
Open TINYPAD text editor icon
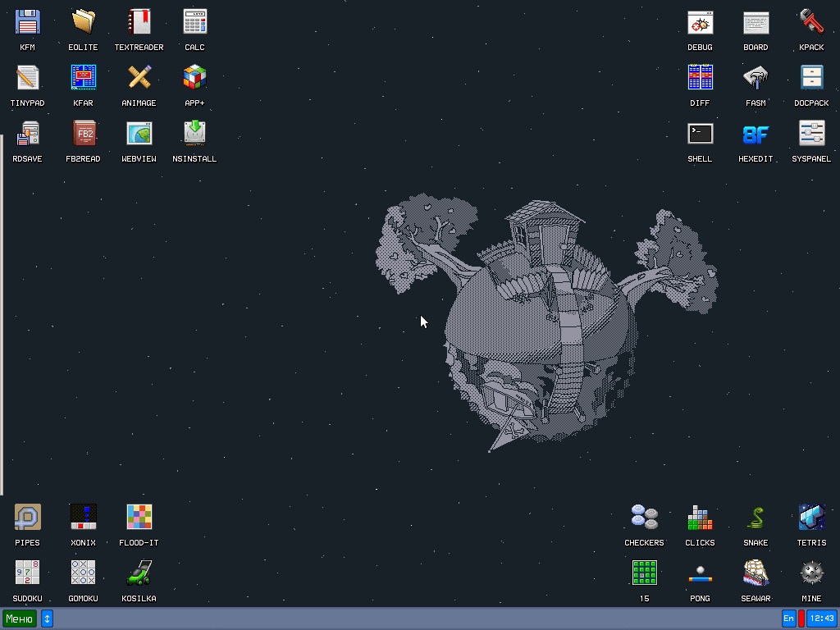click(x=27, y=78)
